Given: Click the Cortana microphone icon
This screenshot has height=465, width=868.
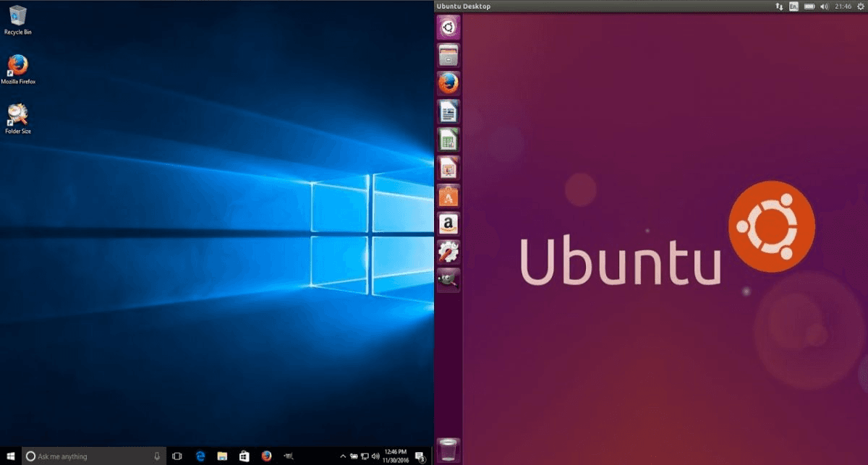Looking at the screenshot, I should pyautogui.click(x=157, y=456).
